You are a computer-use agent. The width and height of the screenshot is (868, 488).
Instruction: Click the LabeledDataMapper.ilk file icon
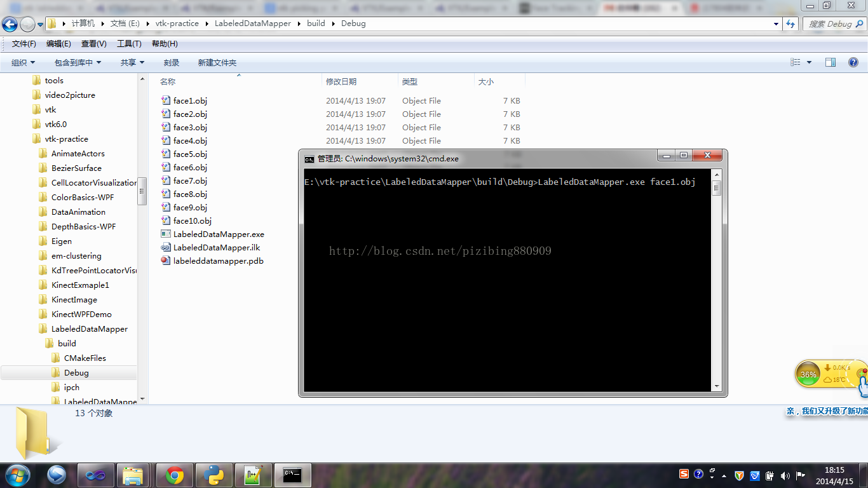point(166,247)
